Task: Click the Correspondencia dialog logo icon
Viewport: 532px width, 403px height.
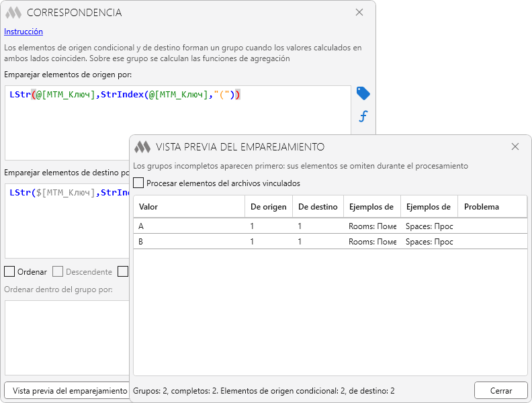Action: click(x=13, y=13)
